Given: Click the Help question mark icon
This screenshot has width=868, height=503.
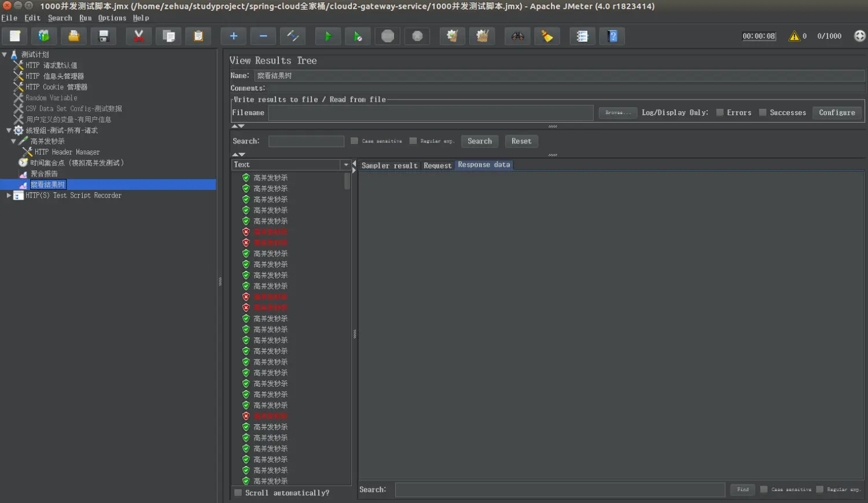Looking at the screenshot, I should click(612, 36).
